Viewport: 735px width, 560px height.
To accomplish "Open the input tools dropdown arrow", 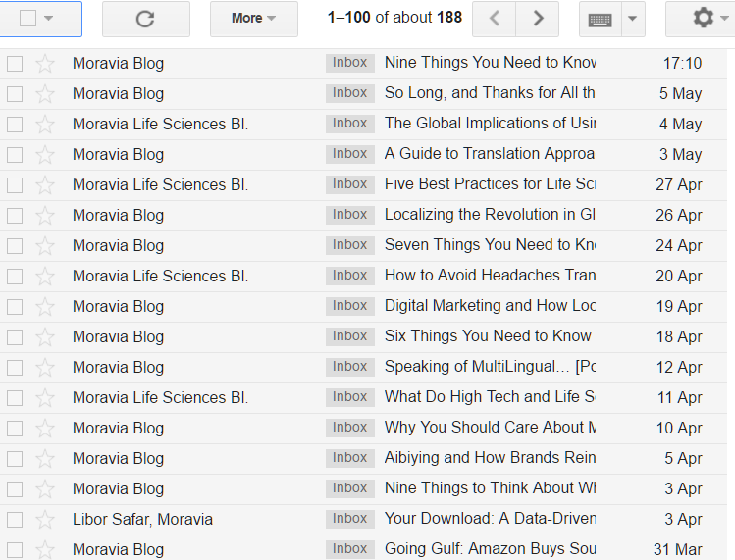I will (633, 19).
